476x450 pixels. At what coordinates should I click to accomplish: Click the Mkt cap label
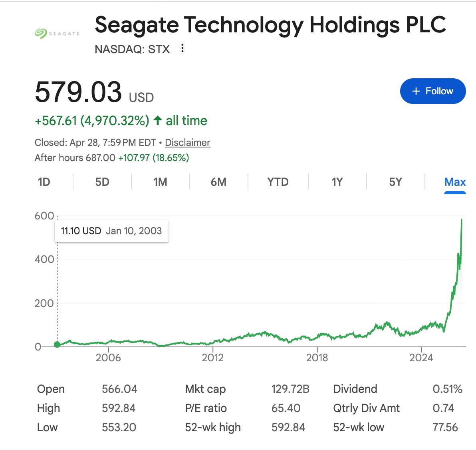tap(205, 389)
